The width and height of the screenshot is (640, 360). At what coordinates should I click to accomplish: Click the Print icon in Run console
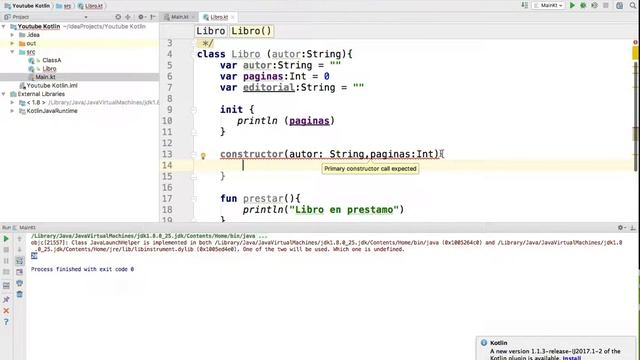click(x=20, y=283)
